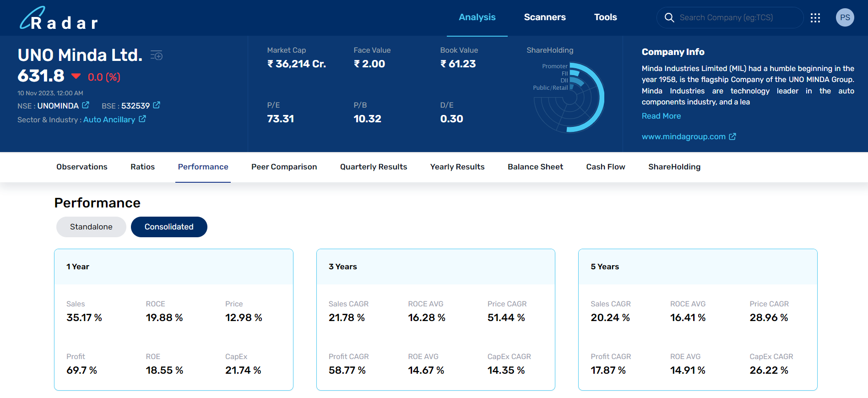This screenshot has height=398, width=868.
Task: Click 1 Year CapEx value 21.74 %
Action: pyautogui.click(x=243, y=370)
